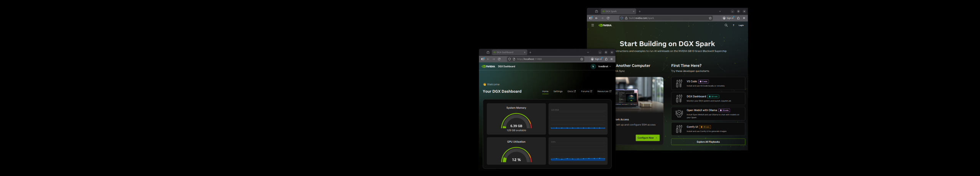
Task: Open the Open WebUI with Ollama quickstart
Action: (x=708, y=114)
